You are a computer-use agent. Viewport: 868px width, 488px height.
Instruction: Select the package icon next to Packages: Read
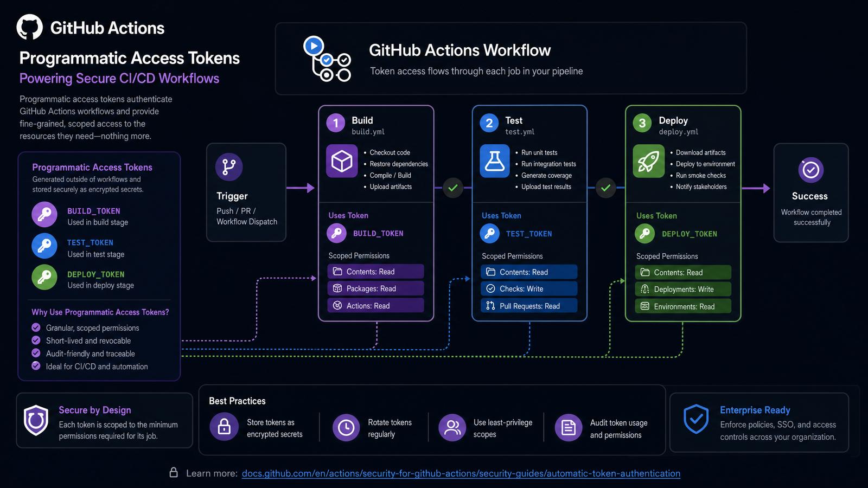pyautogui.click(x=337, y=288)
